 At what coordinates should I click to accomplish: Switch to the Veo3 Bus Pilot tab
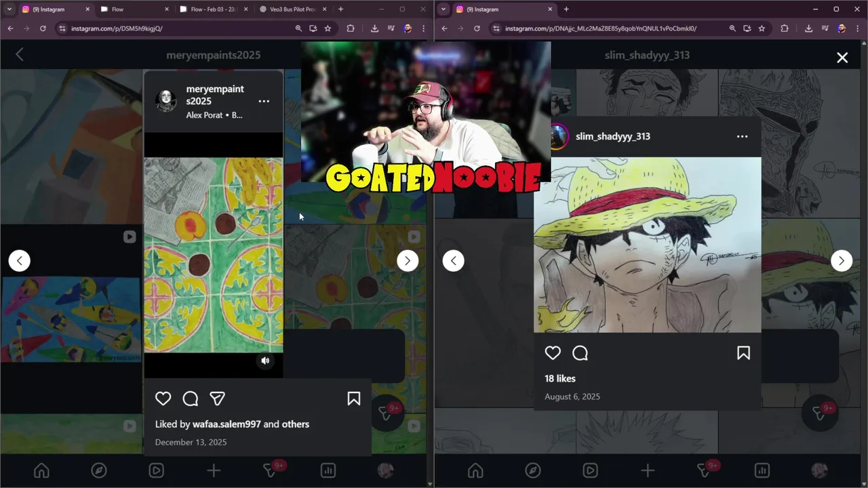point(293,9)
